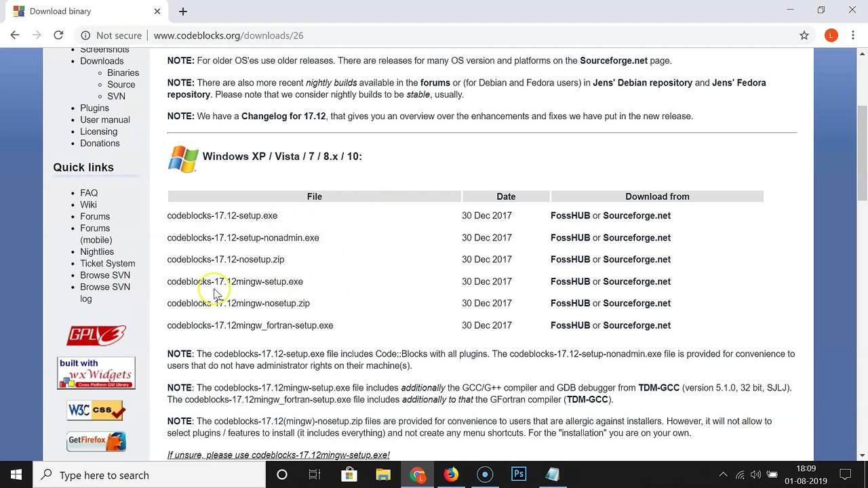This screenshot has width=868, height=488.
Task: Open the Binaries sidebar link
Action: (x=123, y=73)
